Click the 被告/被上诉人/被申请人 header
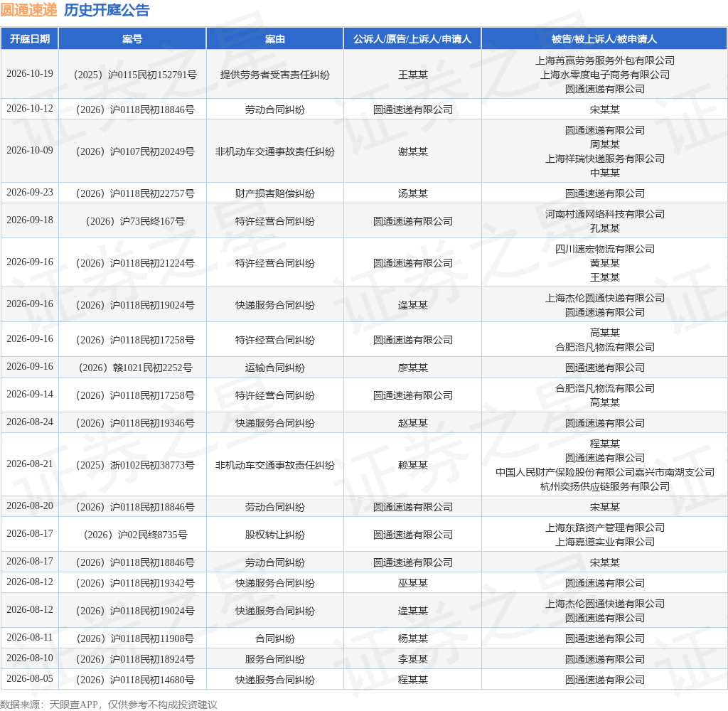This screenshot has width=728, height=711. click(x=604, y=39)
